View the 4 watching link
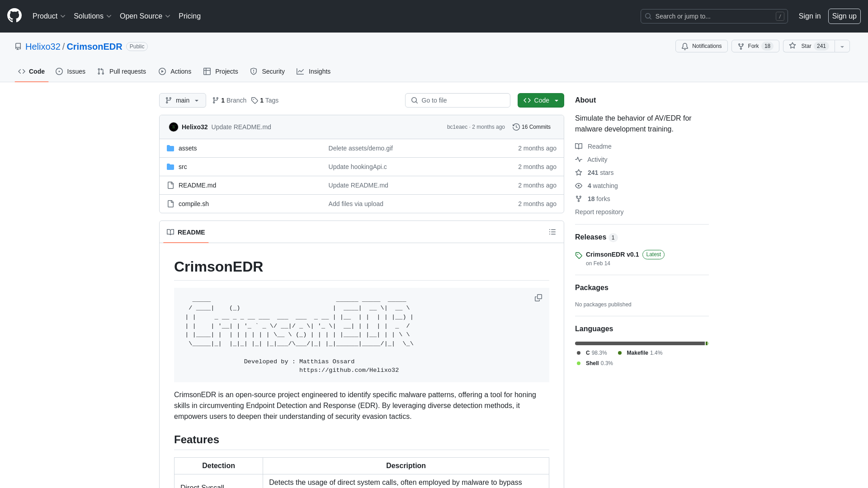The height and width of the screenshot is (488, 868). [596, 186]
